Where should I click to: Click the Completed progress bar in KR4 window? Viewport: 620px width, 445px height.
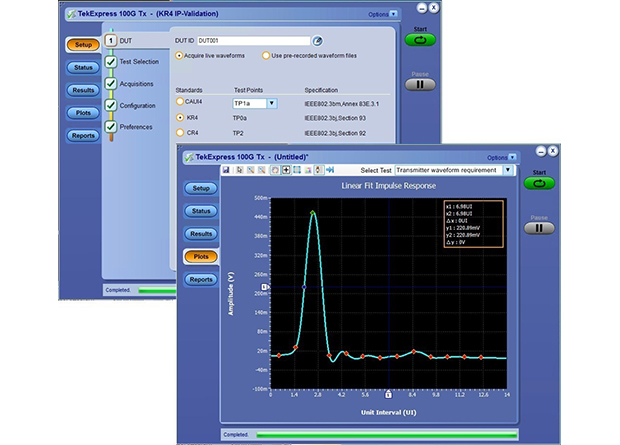[x=157, y=291]
